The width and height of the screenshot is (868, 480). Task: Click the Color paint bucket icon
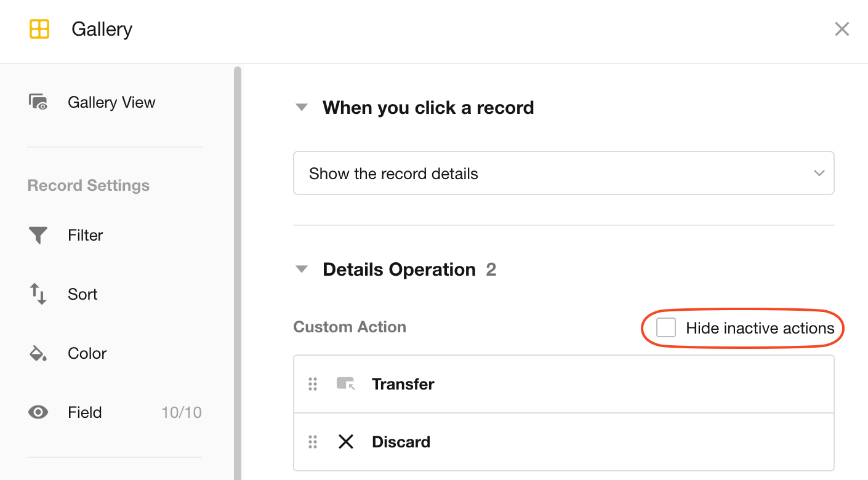pos(38,353)
